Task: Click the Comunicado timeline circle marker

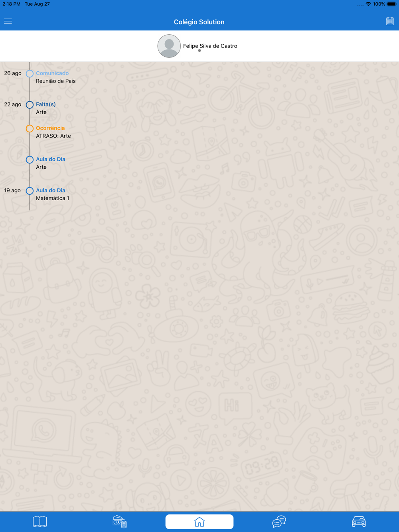Action: pyautogui.click(x=30, y=74)
